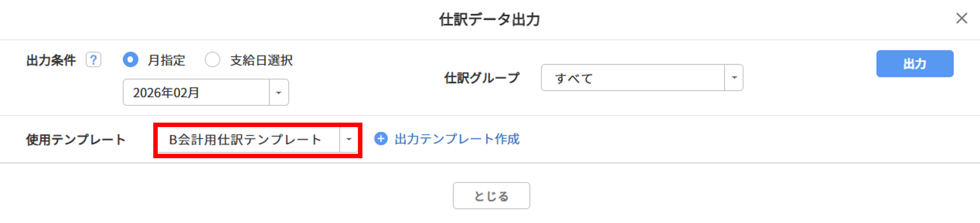Click the 支給日選択 option label text
This screenshot has width=980, height=223.
[x=261, y=60]
